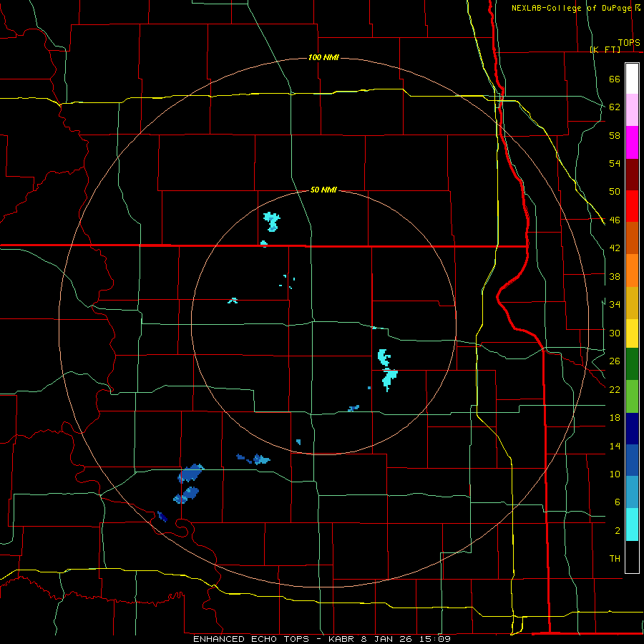Pick the magenta legend swatch below 58
Image resolution: width=644 pixels, height=644 pixels.
point(632,142)
